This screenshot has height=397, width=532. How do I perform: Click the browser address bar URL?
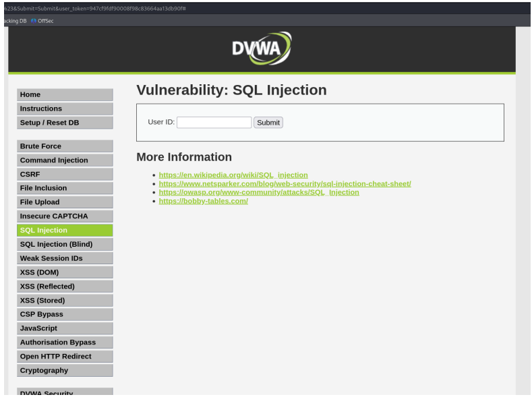(x=94, y=8)
